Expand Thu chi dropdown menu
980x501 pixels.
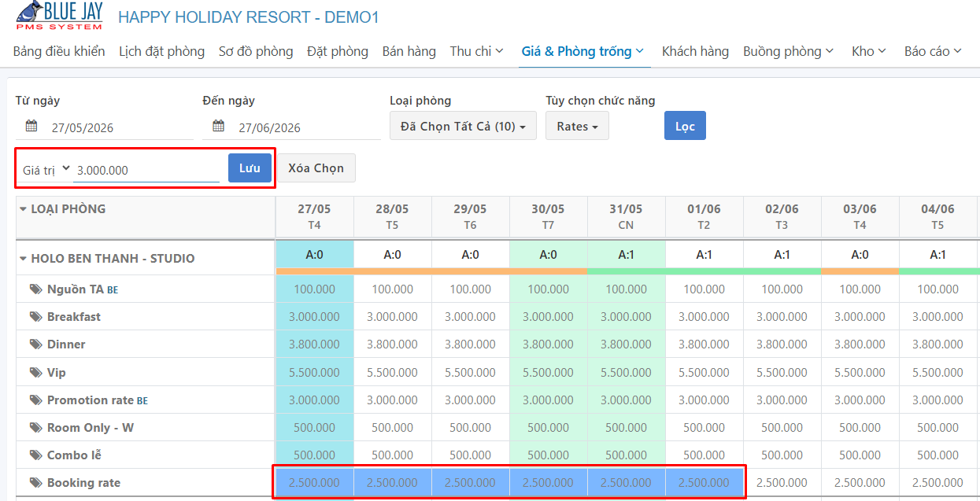[x=477, y=51]
